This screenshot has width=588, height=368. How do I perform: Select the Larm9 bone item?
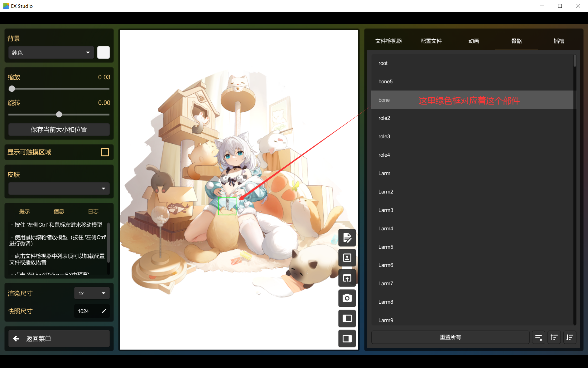[x=472, y=320]
